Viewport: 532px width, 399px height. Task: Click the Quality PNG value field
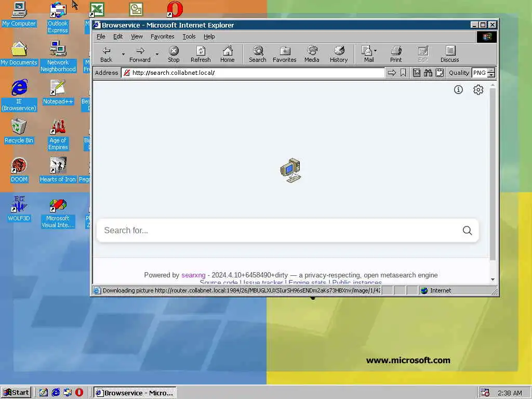coord(479,73)
